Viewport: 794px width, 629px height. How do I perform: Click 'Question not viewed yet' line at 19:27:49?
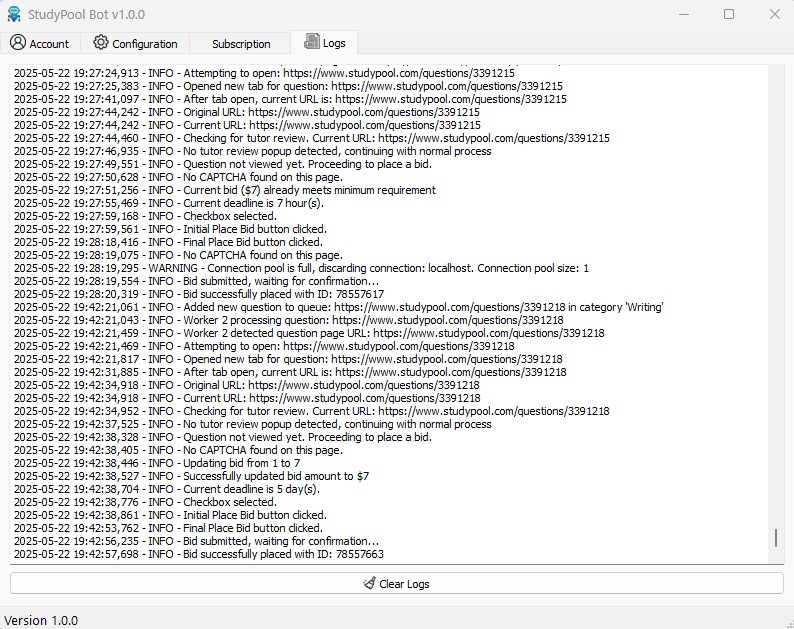pos(223,164)
